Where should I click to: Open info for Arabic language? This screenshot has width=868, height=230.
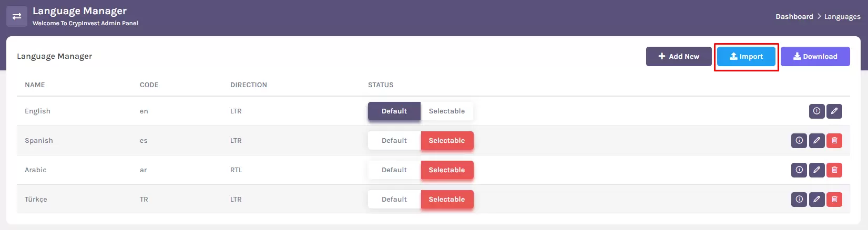(799, 170)
